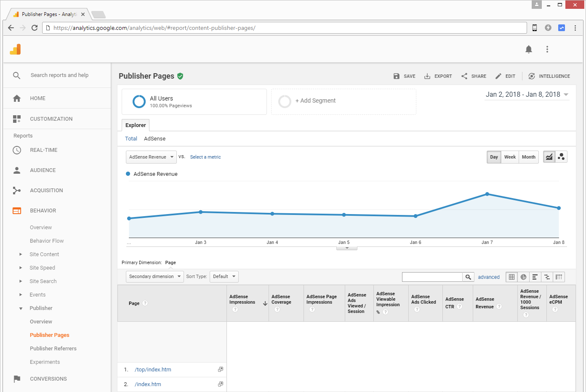Switch to the AdSense metric group
Image resolution: width=586 pixels, height=392 pixels.
pos(154,139)
